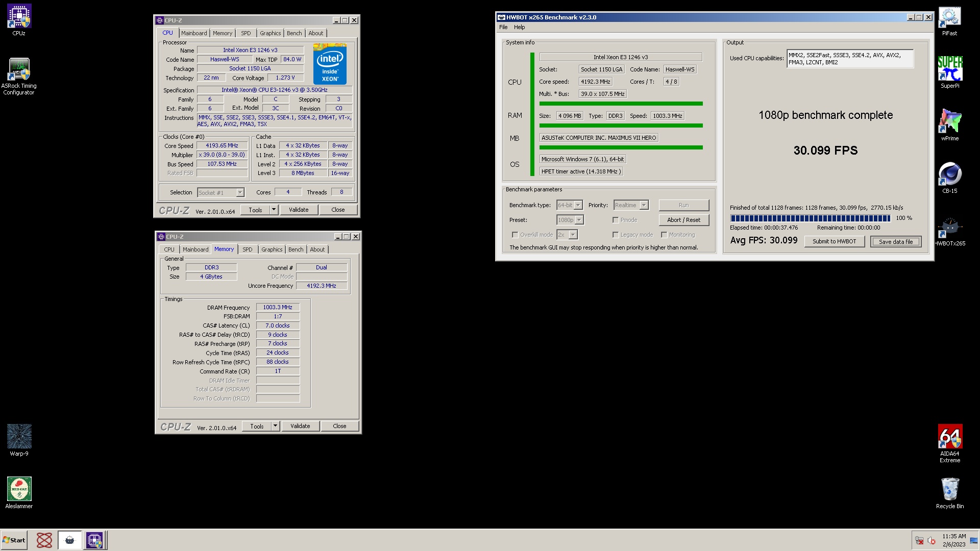This screenshot has width=980, height=551.
Task: Open About tab in bottom CPU-Z window
Action: click(x=317, y=249)
